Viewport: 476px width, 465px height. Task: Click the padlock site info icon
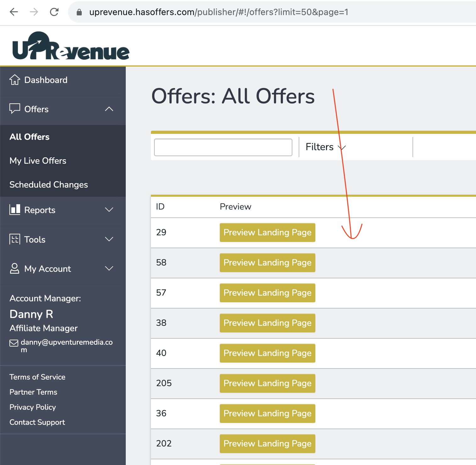[x=79, y=12]
